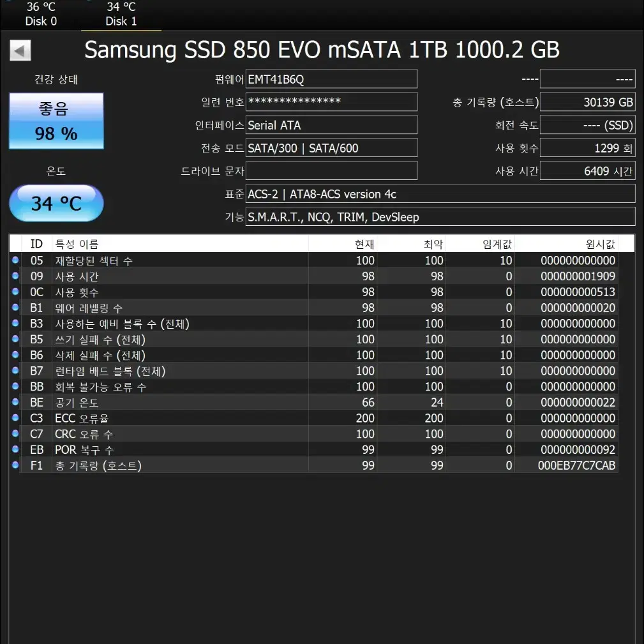Select the 런타임 배드 블록 (전체) row
The height and width of the screenshot is (644, 644).
click(x=314, y=371)
